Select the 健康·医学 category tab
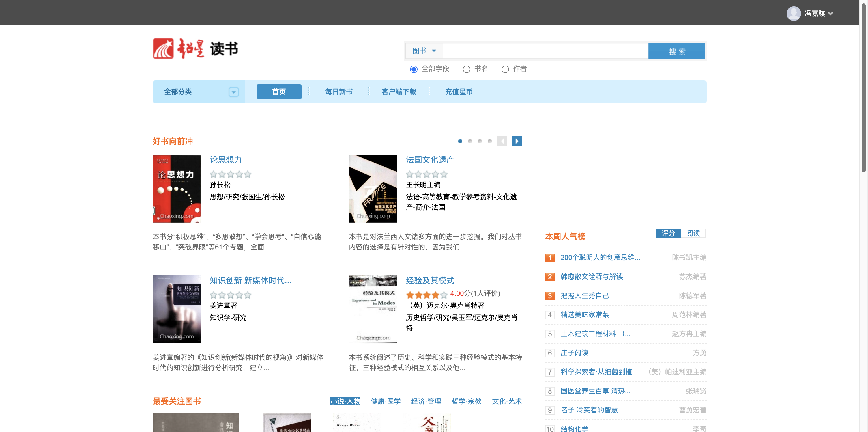Image resolution: width=868 pixels, height=432 pixels. [x=386, y=401]
